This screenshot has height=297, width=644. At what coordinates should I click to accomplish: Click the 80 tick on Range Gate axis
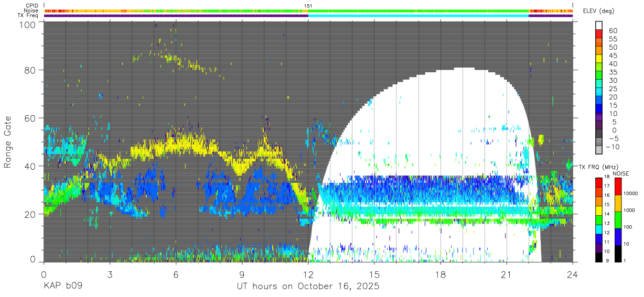(31, 70)
